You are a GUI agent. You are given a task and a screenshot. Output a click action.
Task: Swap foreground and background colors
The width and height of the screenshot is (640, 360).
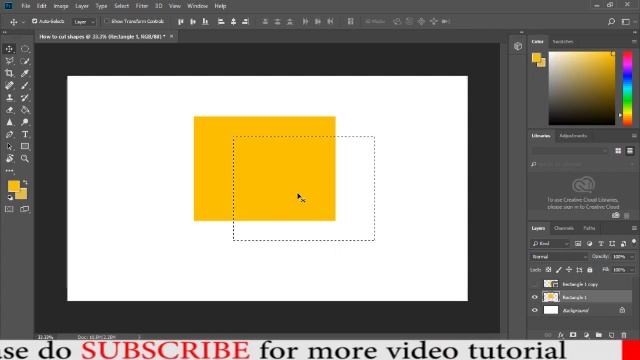pos(25,182)
